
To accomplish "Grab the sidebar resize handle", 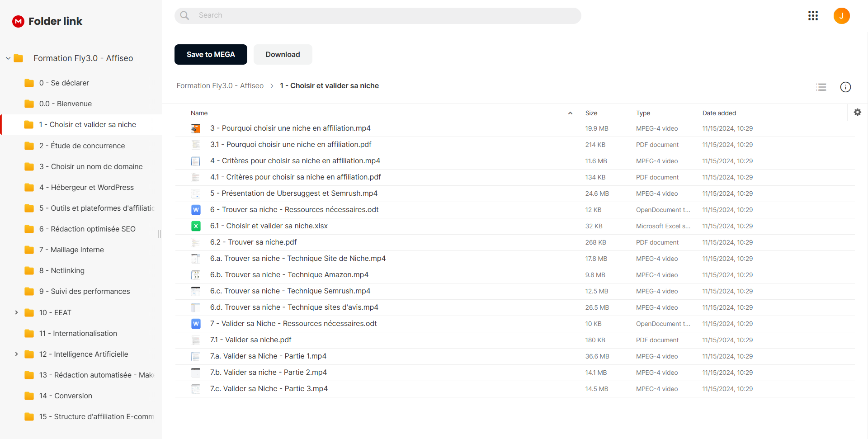I will coord(160,234).
